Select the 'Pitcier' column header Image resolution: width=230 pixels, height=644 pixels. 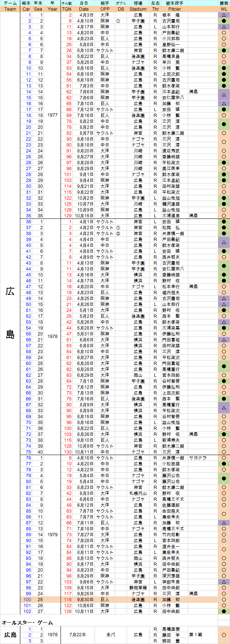point(174,9)
